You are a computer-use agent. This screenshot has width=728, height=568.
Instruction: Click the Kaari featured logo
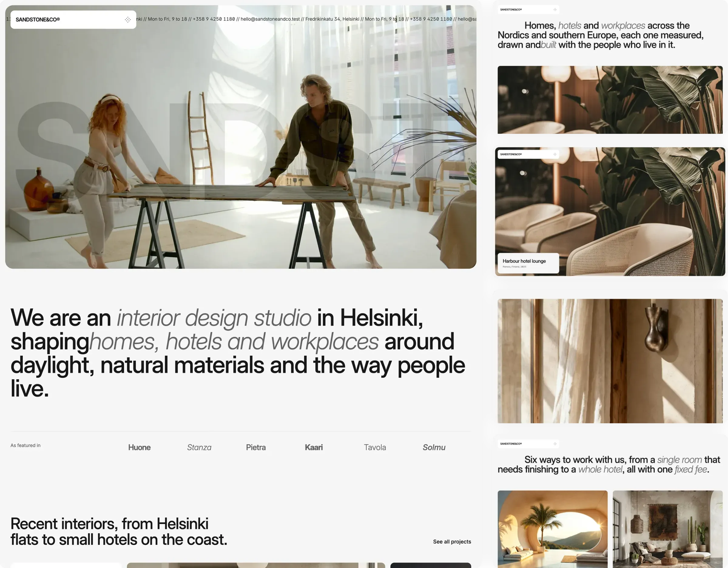[314, 447]
